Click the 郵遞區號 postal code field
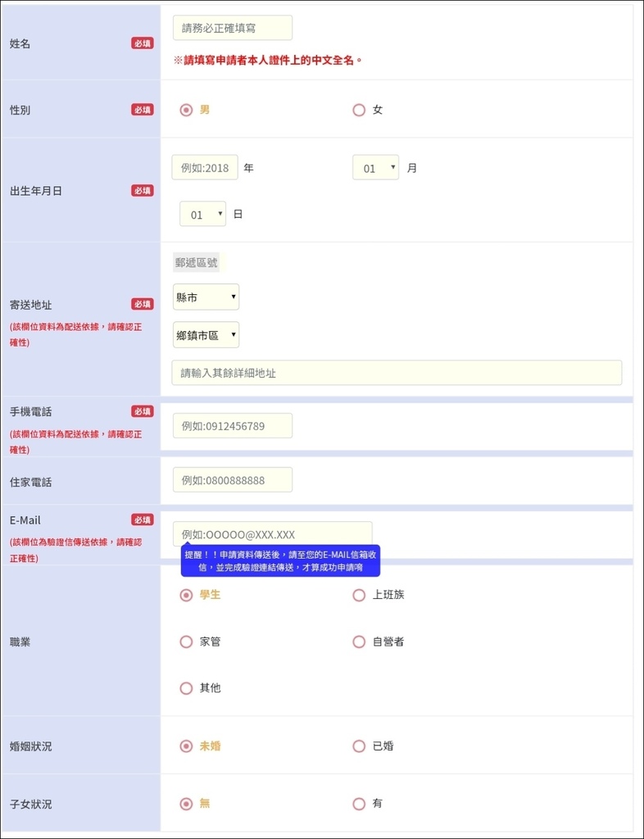This screenshot has width=644, height=839. click(x=197, y=263)
